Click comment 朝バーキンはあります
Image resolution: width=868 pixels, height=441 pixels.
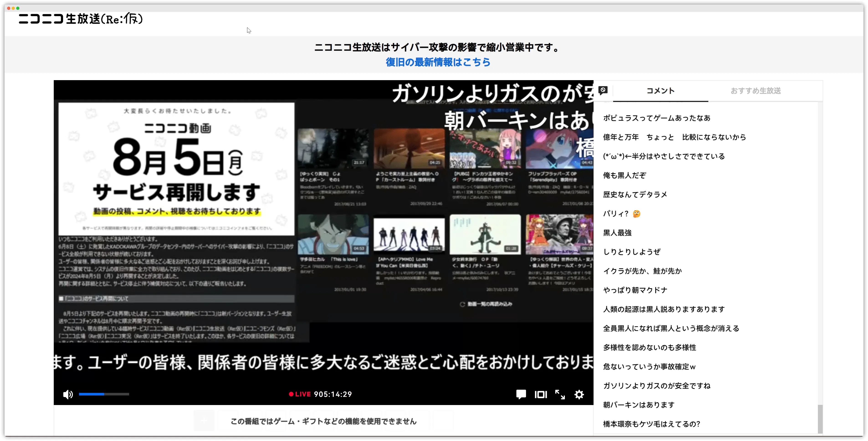coord(639,405)
